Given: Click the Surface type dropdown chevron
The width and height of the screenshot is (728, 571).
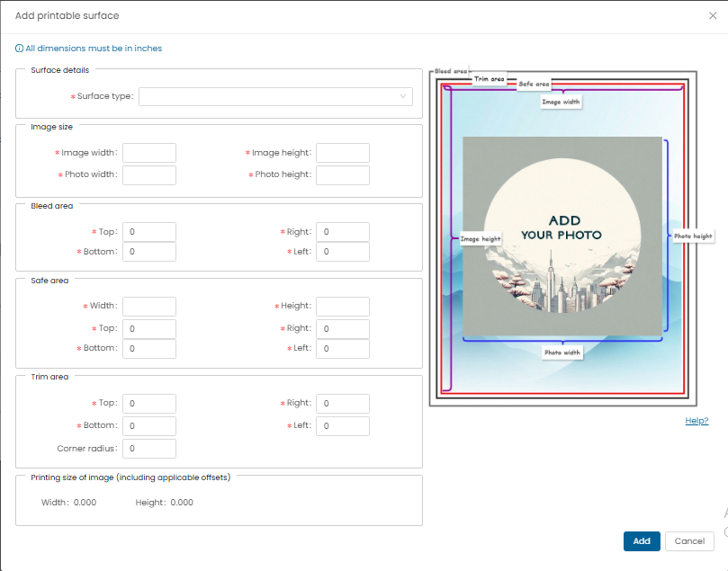Looking at the screenshot, I should tap(403, 96).
